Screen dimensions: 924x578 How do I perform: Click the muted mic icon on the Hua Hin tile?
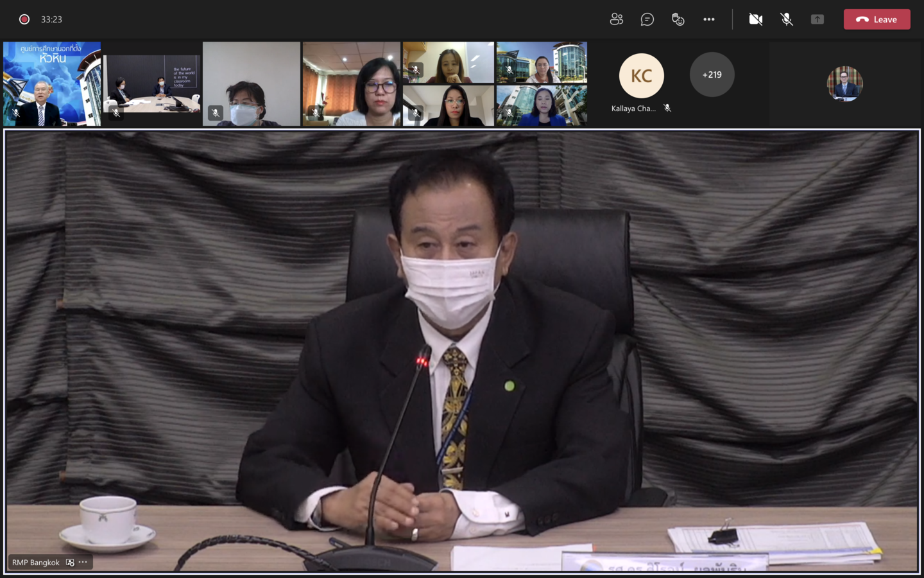pos(16,113)
